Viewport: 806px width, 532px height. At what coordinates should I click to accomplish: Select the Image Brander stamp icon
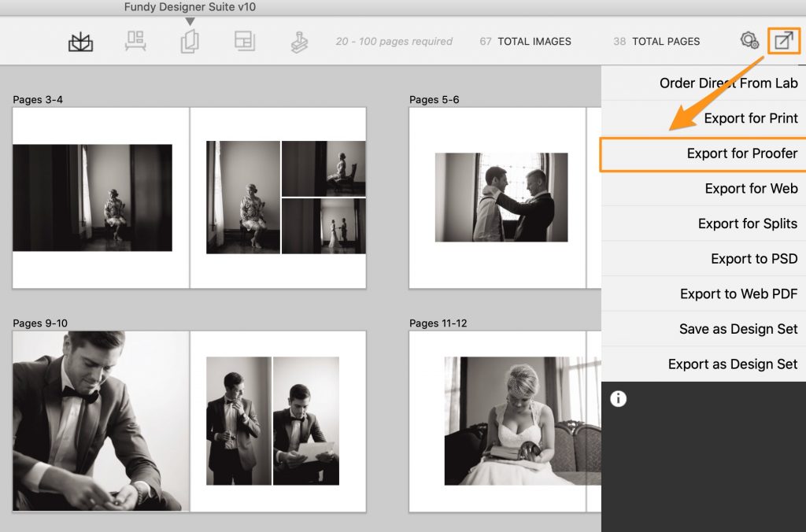[x=299, y=42]
